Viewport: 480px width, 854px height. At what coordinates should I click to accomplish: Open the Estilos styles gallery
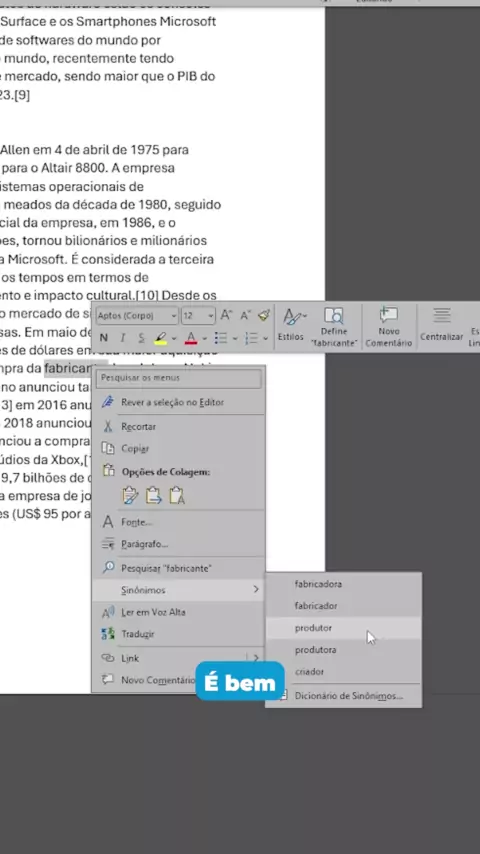[x=291, y=325]
